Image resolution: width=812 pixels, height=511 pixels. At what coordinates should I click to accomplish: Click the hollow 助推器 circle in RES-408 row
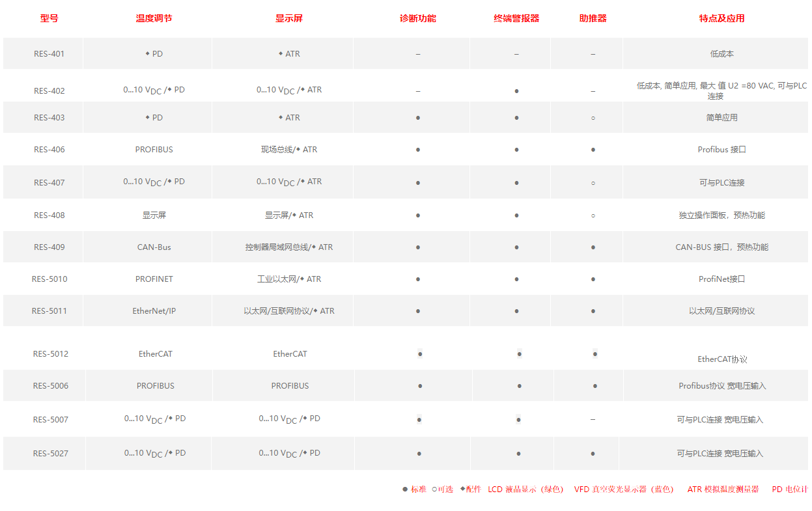(x=593, y=215)
